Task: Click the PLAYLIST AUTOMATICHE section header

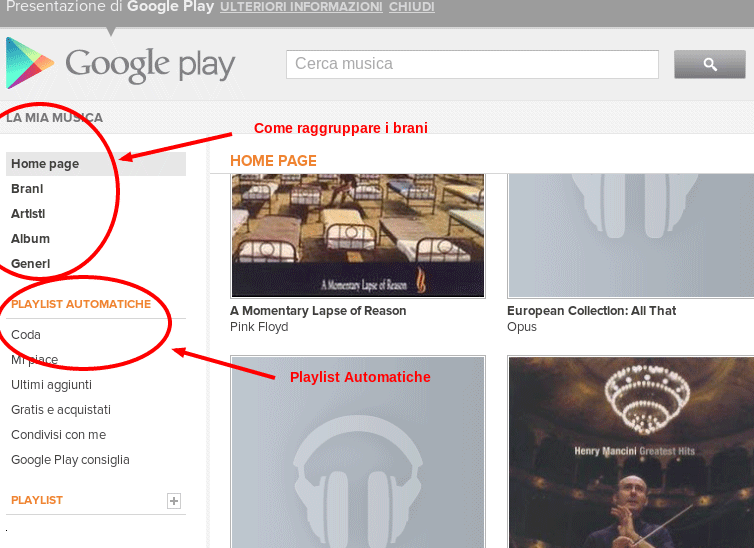Action: [x=81, y=304]
